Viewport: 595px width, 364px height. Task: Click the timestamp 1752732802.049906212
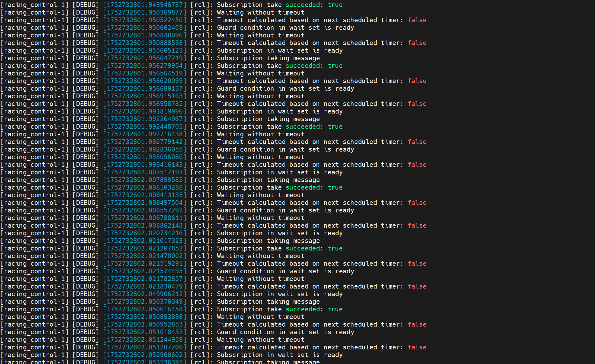point(145,294)
